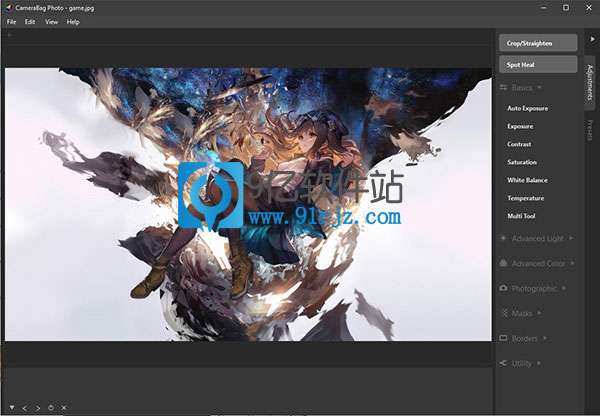The width and height of the screenshot is (600, 416).
Task: Open the View menu
Action: coord(50,22)
